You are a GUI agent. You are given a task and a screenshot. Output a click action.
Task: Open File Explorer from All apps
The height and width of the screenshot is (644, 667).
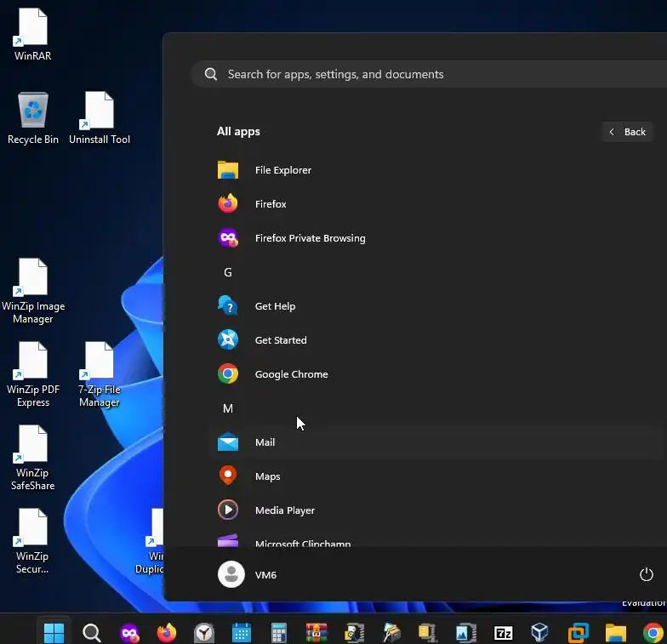click(x=437, y=170)
